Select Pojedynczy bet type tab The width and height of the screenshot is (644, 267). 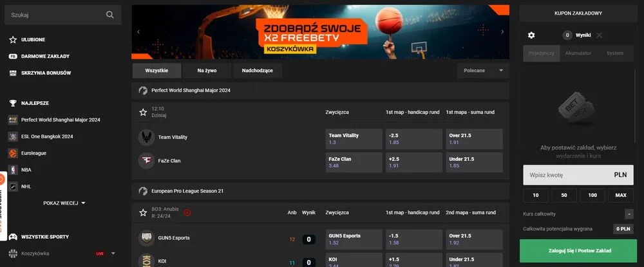point(542,53)
